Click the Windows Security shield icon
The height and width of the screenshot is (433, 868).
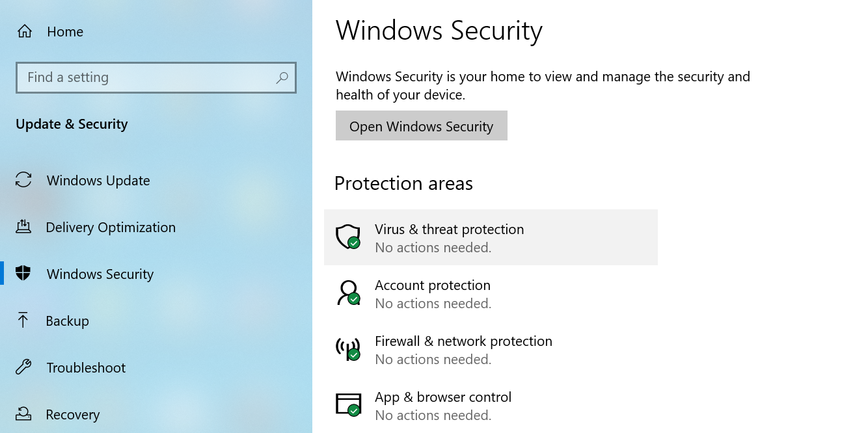pos(23,274)
